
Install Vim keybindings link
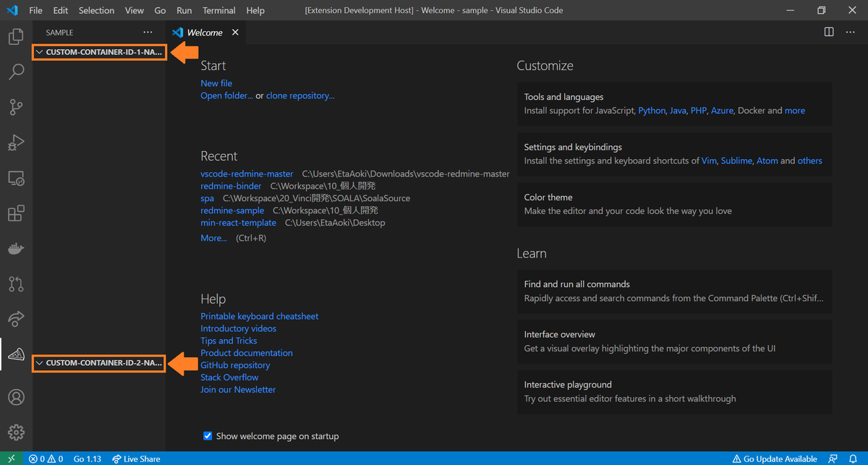point(709,161)
